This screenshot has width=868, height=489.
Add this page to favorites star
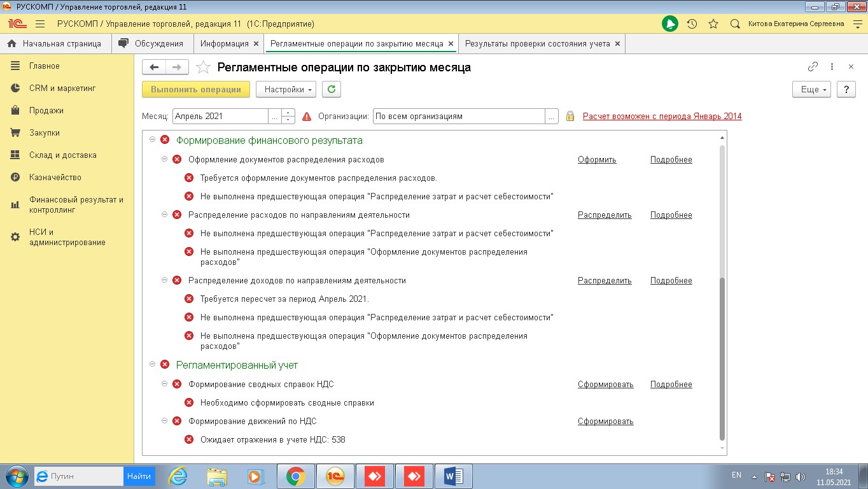(203, 67)
